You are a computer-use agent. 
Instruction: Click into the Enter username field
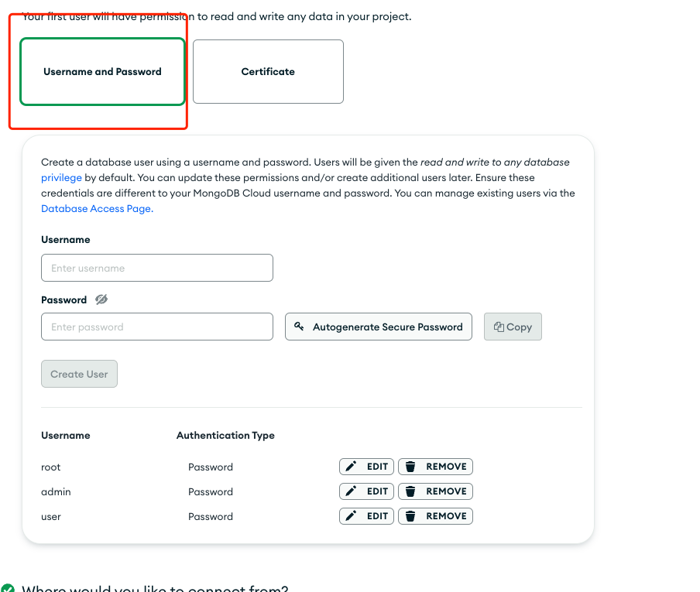coord(157,268)
